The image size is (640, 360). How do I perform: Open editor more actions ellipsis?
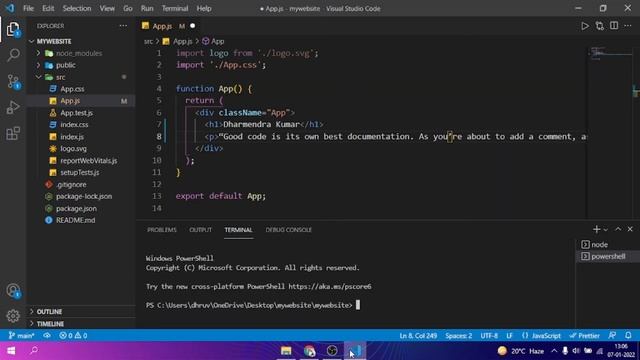[628, 26]
